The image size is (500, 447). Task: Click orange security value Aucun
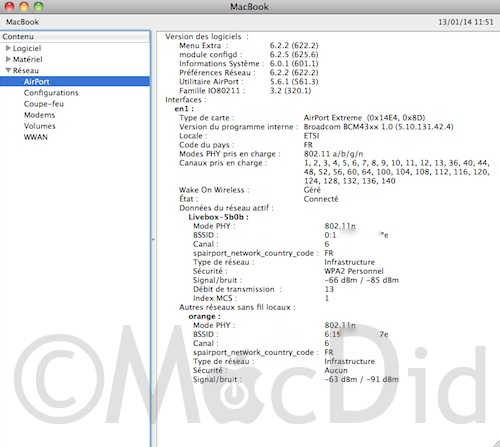click(336, 370)
